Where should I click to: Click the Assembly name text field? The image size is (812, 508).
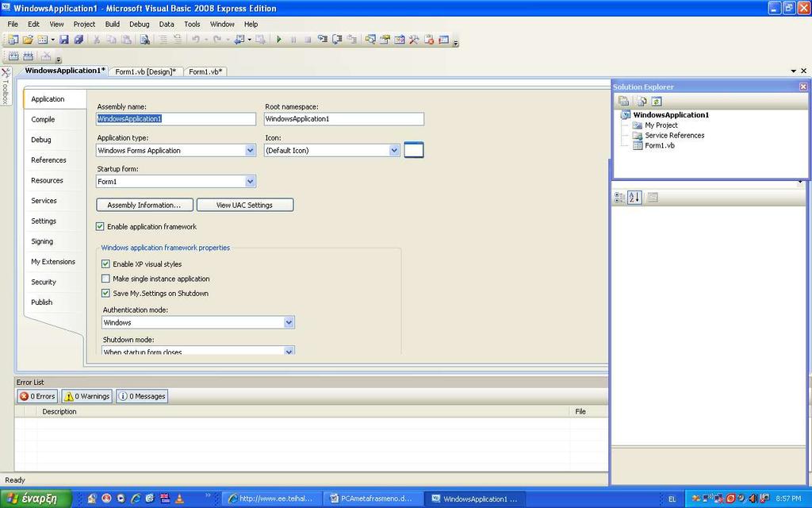pyautogui.click(x=176, y=119)
